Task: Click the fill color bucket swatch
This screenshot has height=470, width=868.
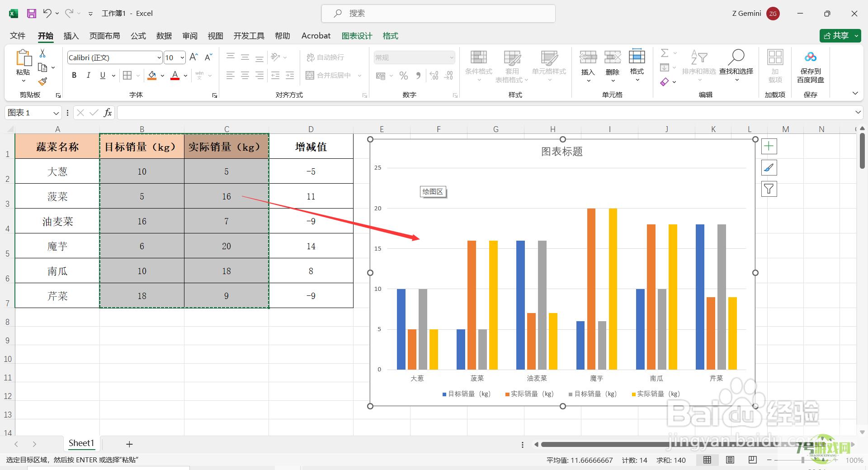Action: point(152,76)
